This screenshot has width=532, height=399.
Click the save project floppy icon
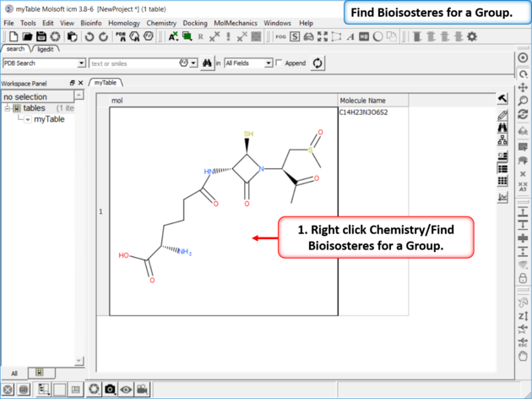click(41, 37)
